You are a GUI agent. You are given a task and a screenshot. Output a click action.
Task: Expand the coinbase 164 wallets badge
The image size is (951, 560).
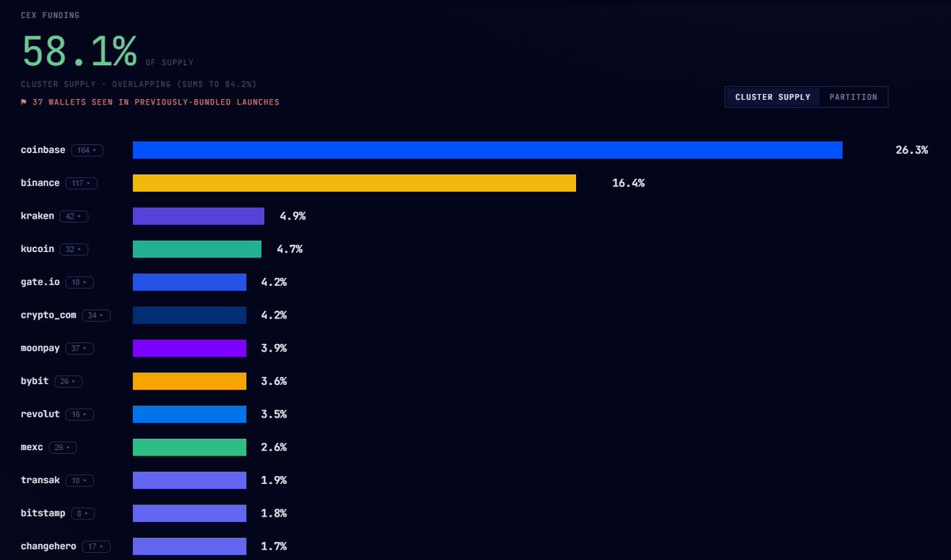[x=87, y=150]
